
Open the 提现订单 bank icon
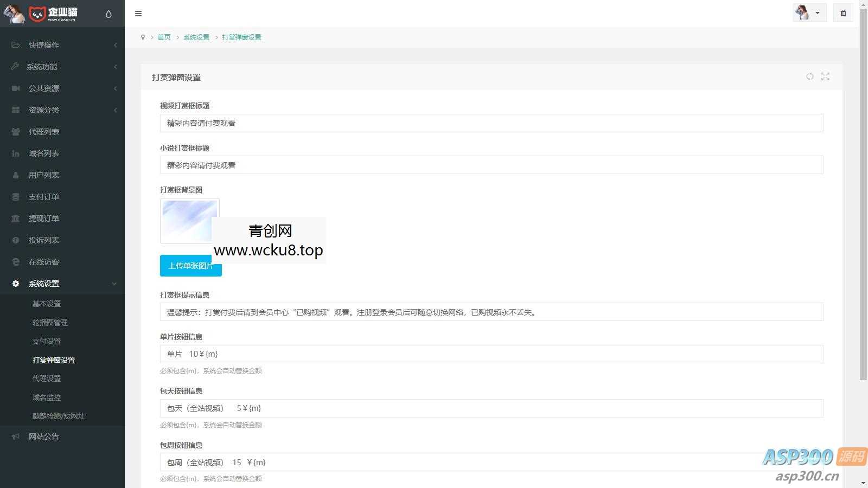tap(15, 219)
